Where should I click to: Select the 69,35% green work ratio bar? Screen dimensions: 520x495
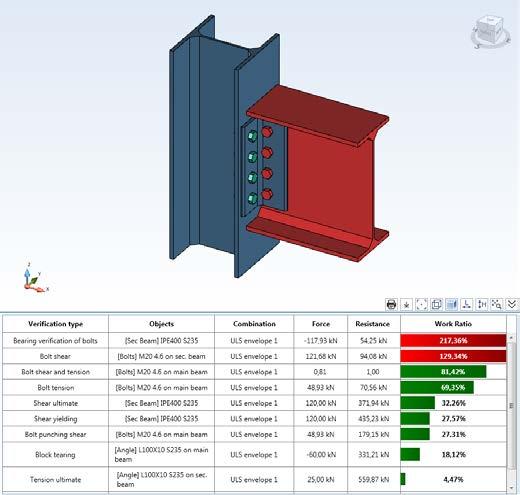tap(437, 387)
